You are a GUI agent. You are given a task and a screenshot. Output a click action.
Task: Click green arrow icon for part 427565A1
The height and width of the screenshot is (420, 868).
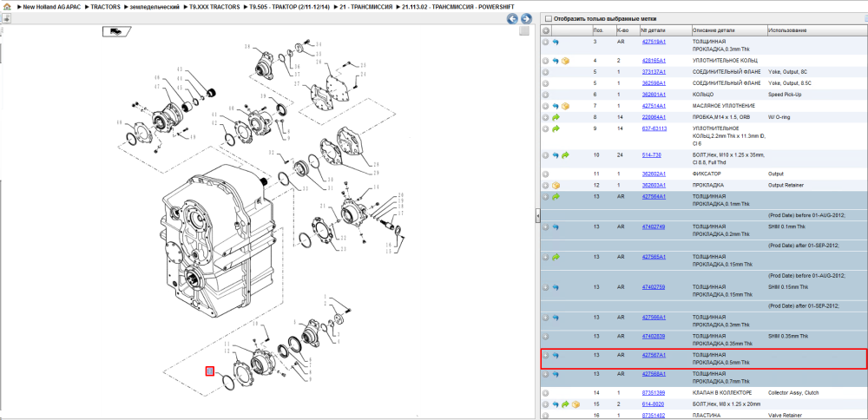click(x=556, y=258)
